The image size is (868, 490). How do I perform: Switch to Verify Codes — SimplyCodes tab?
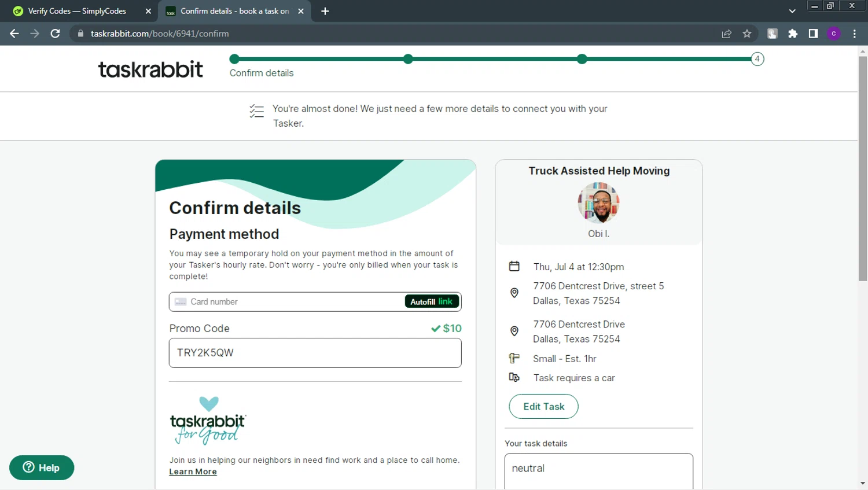[x=77, y=11]
